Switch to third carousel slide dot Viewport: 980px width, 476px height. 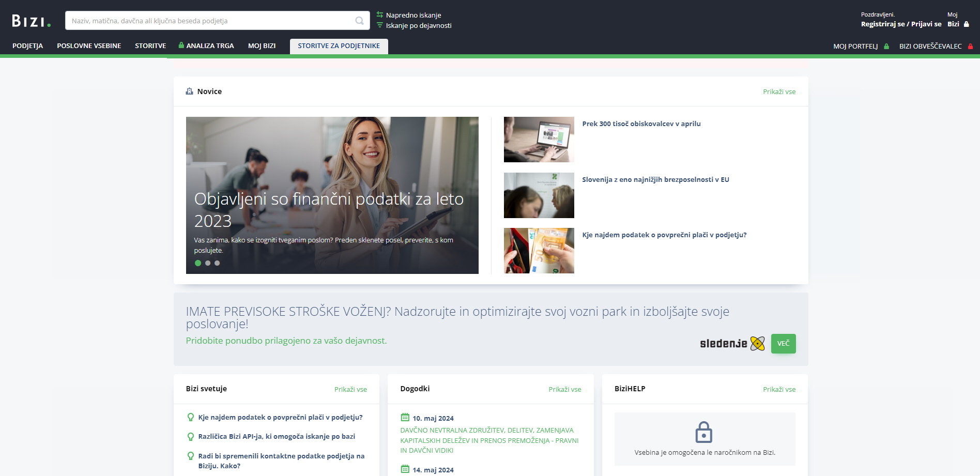[217, 263]
